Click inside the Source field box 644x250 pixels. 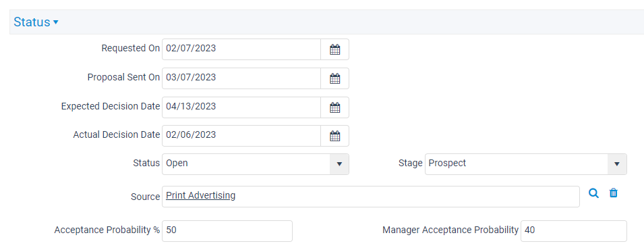pyautogui.click(x=371, y=197)
